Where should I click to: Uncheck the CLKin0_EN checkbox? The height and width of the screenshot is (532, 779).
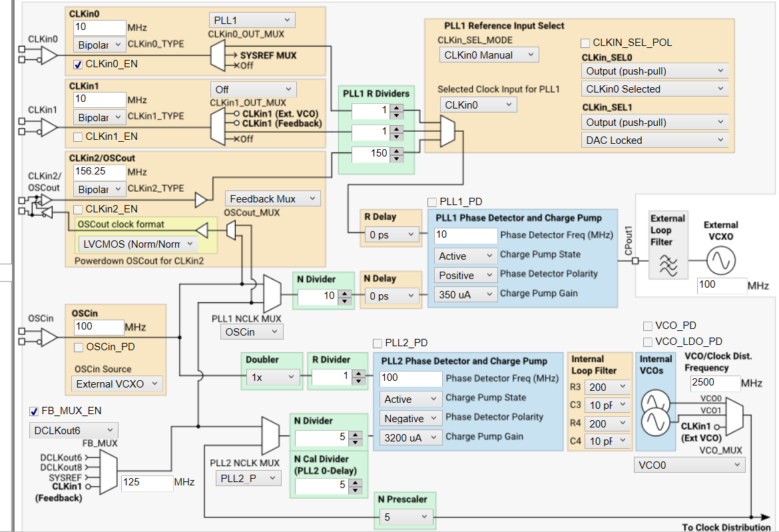(78, 64)
